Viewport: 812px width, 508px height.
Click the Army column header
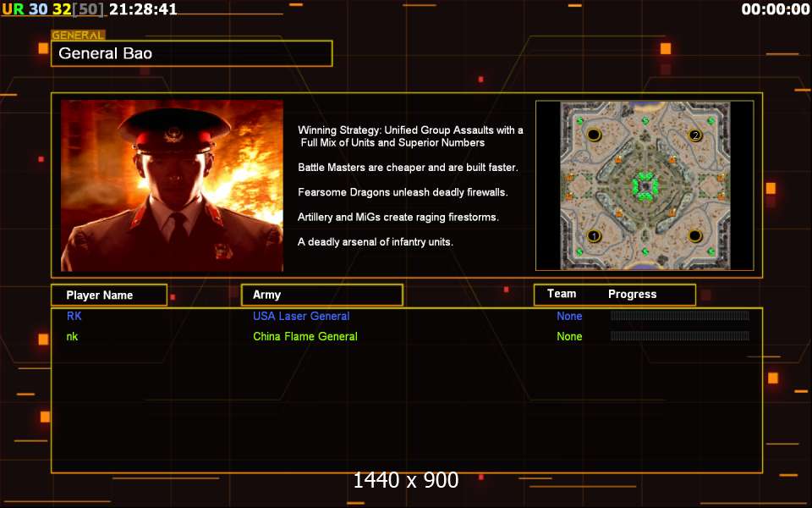(x=321, y=295)
